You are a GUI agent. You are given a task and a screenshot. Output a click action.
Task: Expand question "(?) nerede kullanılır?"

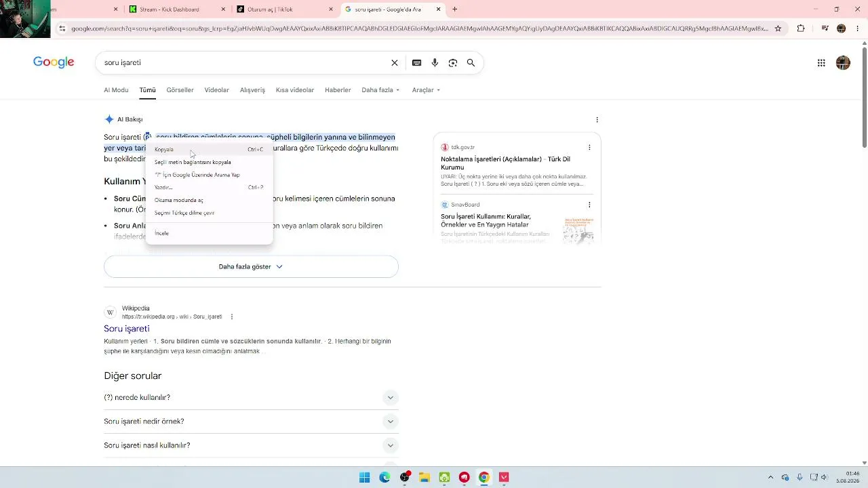251,398
